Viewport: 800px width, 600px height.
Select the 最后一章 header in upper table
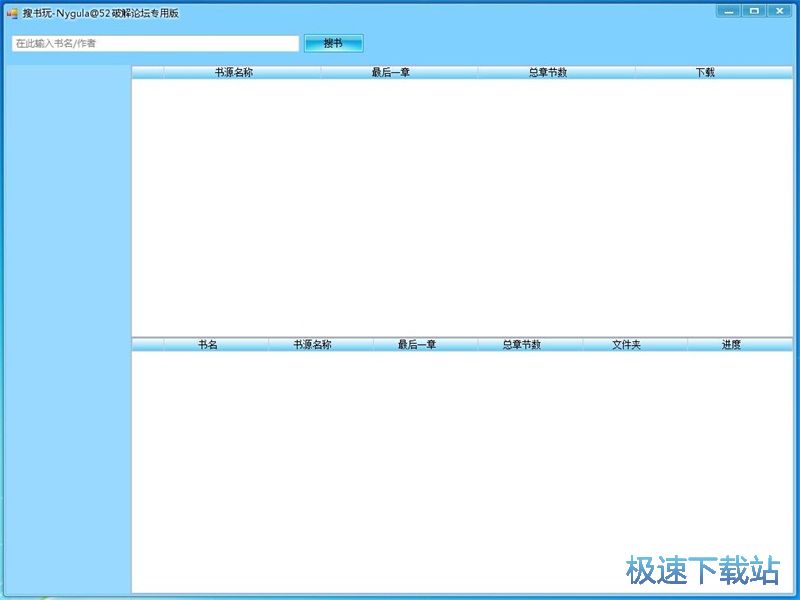399,72
